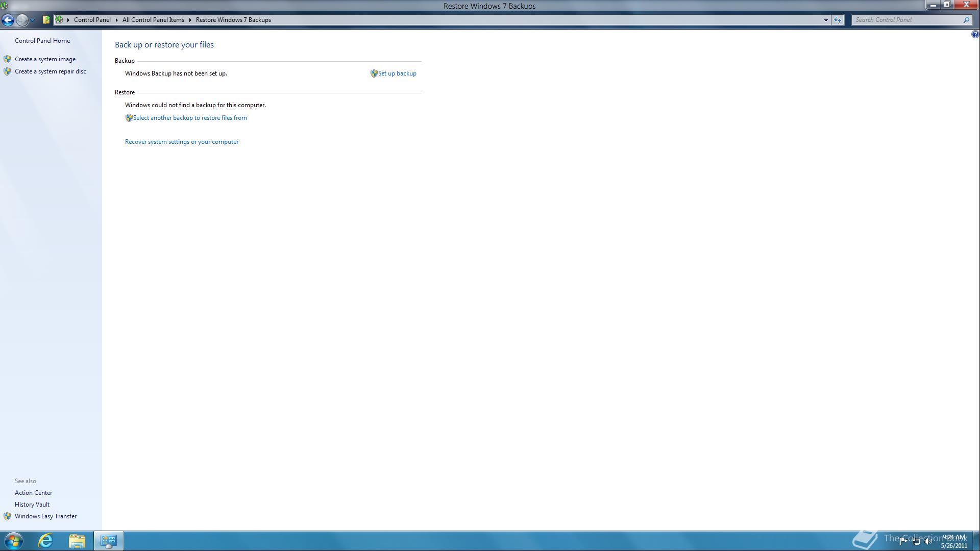980x551 pixels.
Task: Click the Refresh button beside address bar
Action: 838,20
